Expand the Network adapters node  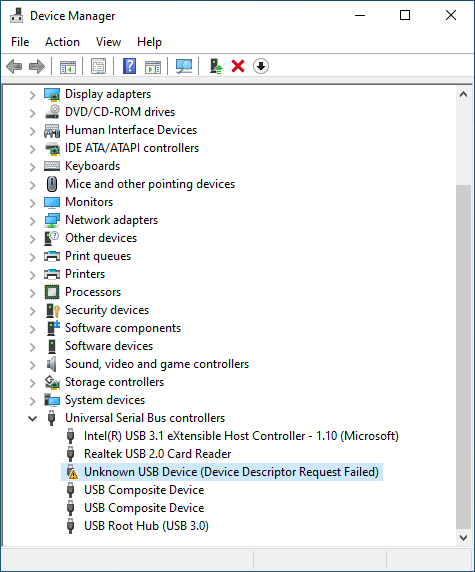(x=32, y=221)
